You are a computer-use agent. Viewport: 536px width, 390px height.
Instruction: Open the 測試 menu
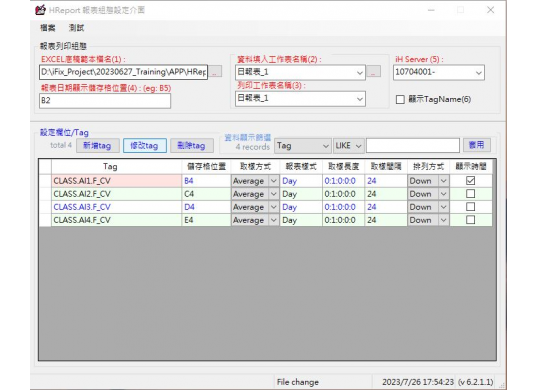click(76, 28)
